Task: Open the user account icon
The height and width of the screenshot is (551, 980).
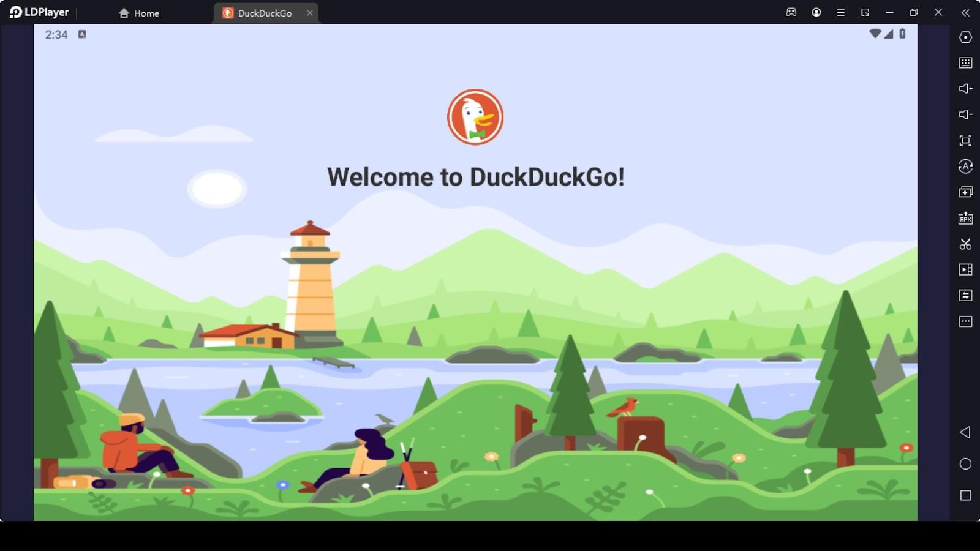Action: [x=816, y=12]
